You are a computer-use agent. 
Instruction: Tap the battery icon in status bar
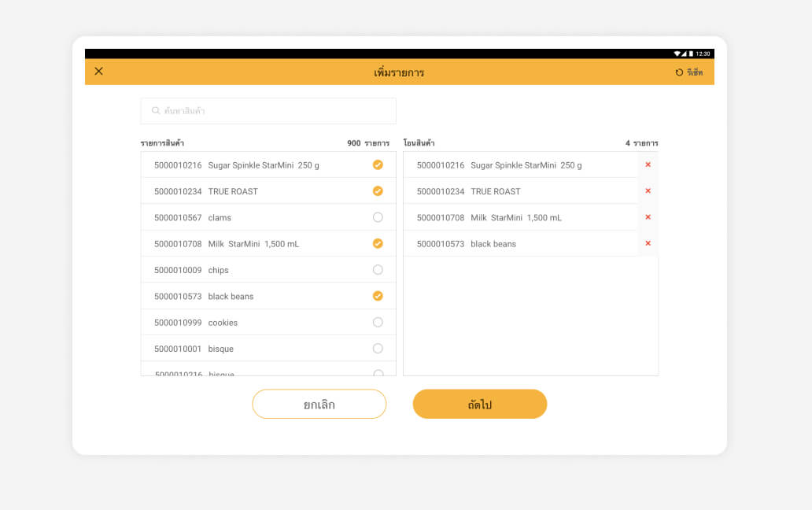click(691, 54)
